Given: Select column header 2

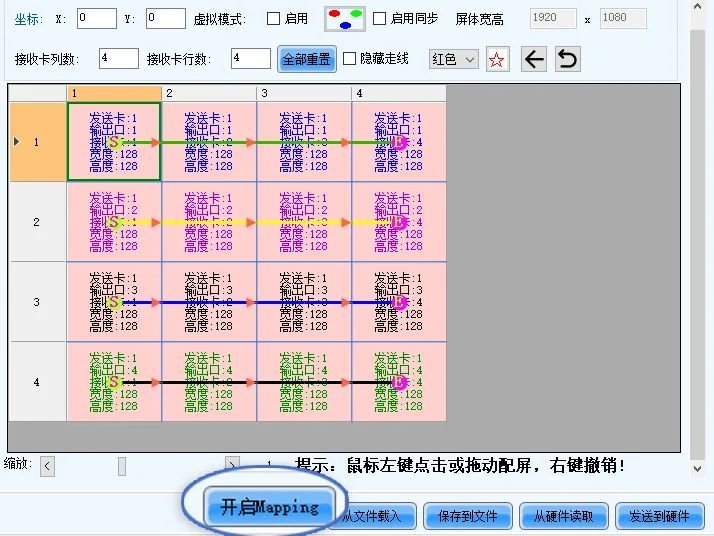Looking at the screenshot, I should point(209,93).
